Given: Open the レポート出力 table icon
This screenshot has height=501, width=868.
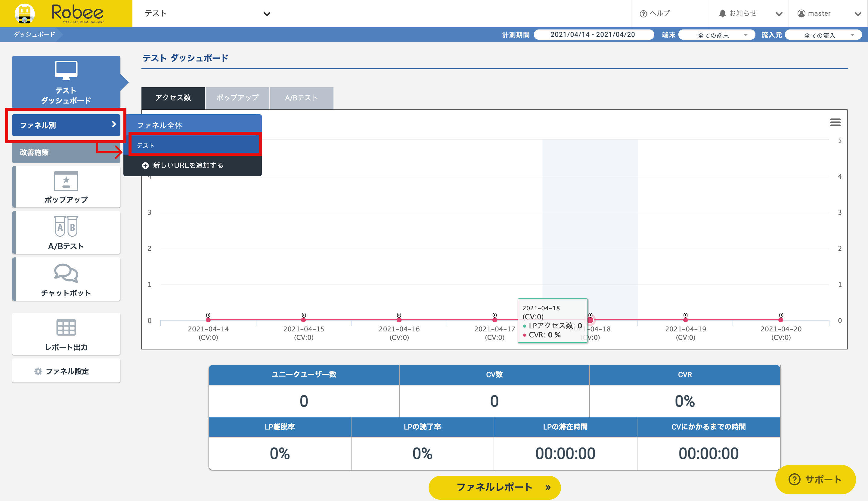Looking at the screenshot, I should tap(66, 327).
